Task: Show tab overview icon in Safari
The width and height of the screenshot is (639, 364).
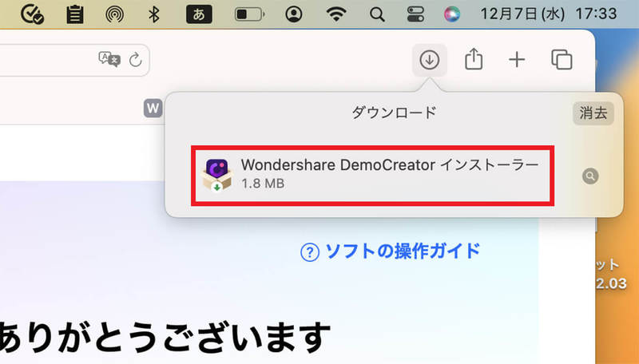Action: (x=562, y=60)
